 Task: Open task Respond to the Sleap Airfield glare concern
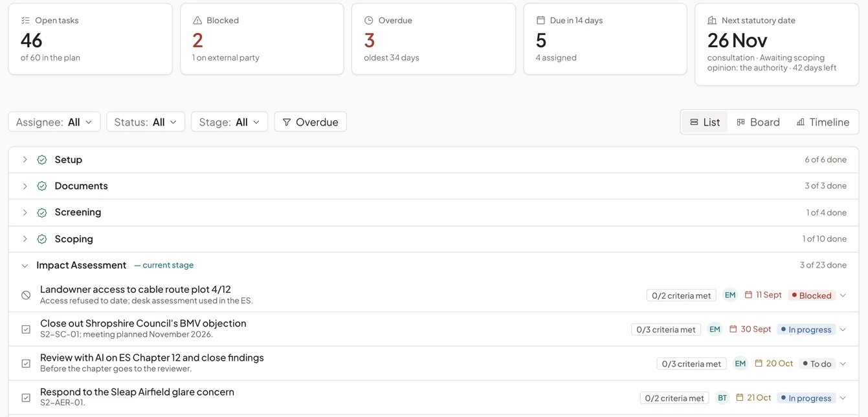pos(137,392)
